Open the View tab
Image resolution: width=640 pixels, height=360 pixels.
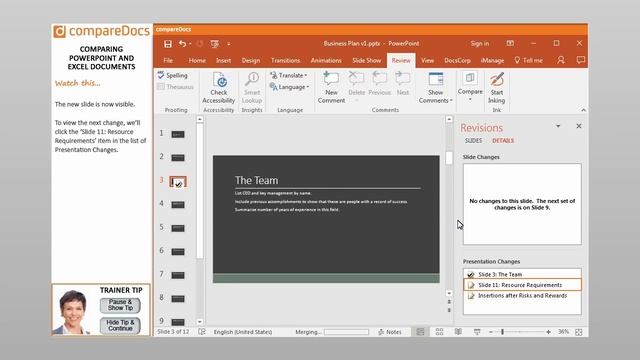427,60
